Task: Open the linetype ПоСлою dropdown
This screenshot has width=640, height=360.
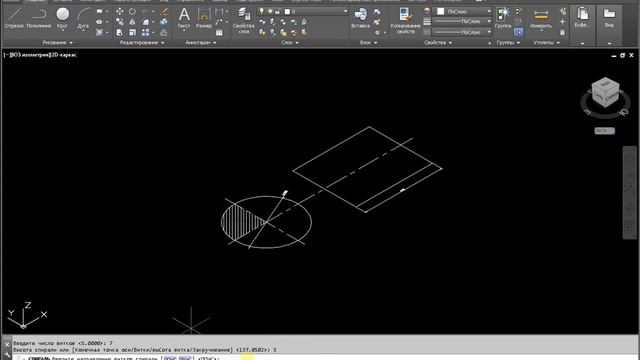Action: pyautogui.click(x=463, y=32)
